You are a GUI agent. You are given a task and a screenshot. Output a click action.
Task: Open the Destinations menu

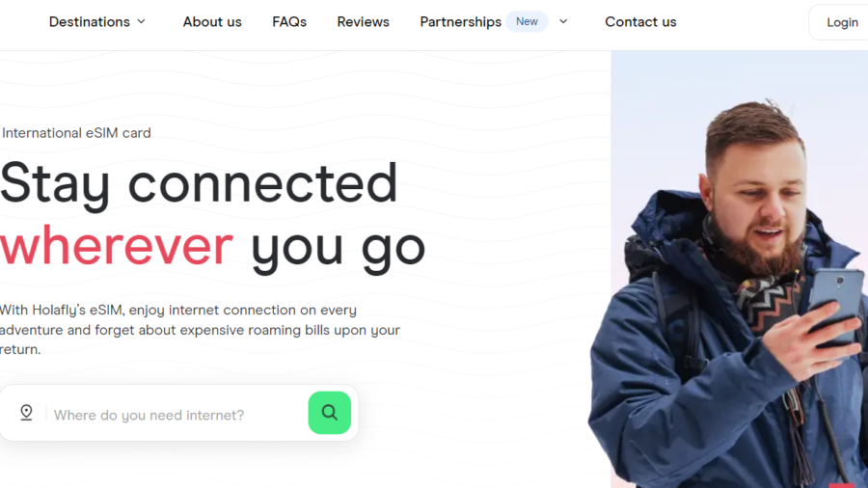coord(89,21)
